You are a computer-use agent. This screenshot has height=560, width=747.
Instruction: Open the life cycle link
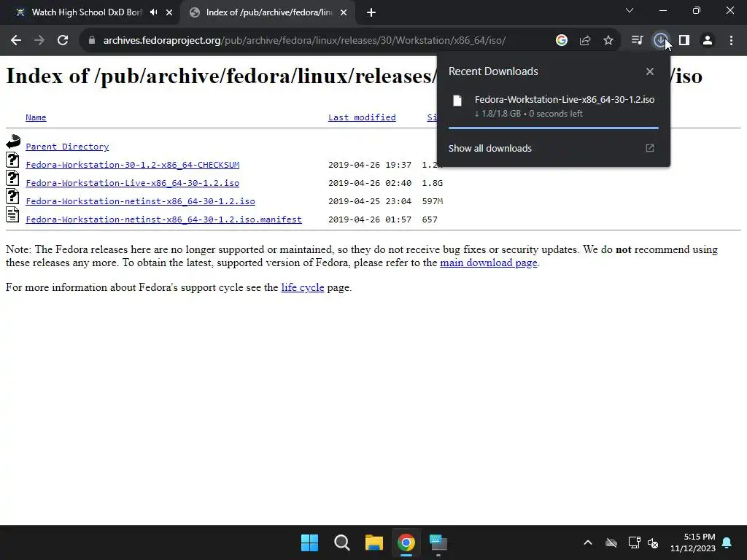(x=303, y=287)
